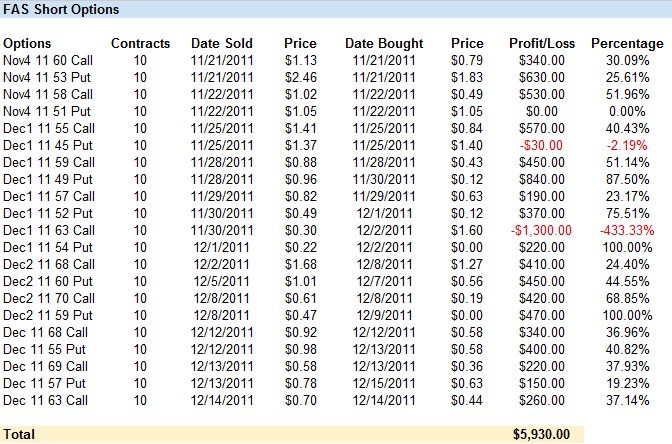Viewport: 672px width, 444px height.
Task: Select the Date Sold column header
Action: [x=222, y=44]
